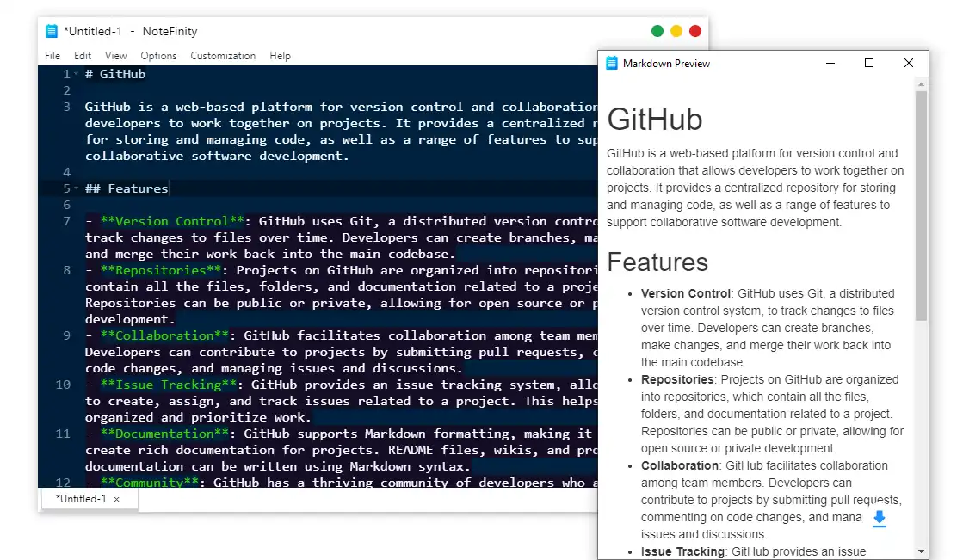Close the Markdown Preview window
The height and width of the screenshot is (560, 963).
(x=908, y=64)
